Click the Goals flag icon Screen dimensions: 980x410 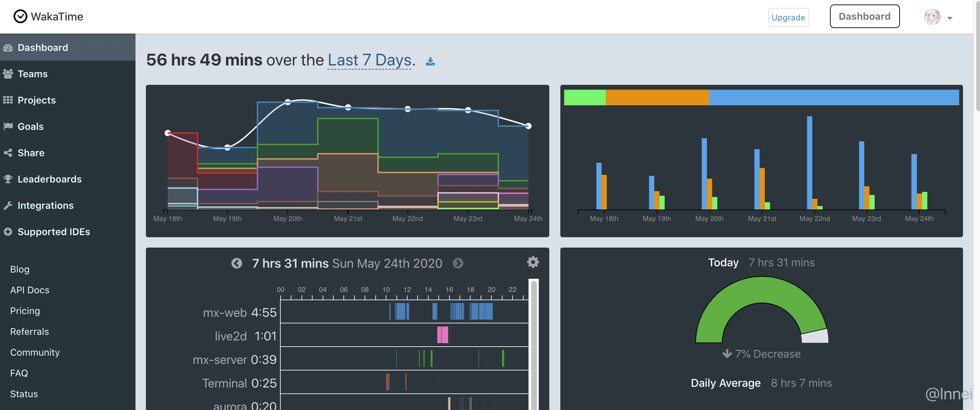pos(8,126)
